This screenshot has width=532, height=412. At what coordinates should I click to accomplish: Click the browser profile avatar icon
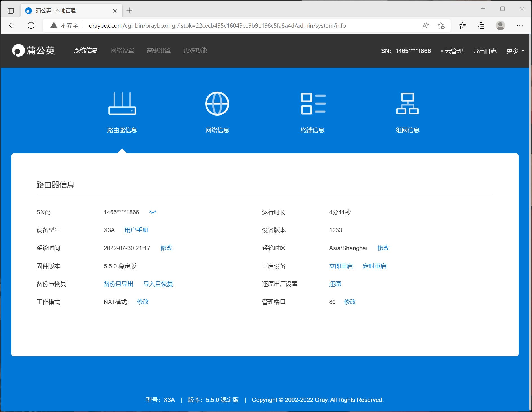(500, 25)
